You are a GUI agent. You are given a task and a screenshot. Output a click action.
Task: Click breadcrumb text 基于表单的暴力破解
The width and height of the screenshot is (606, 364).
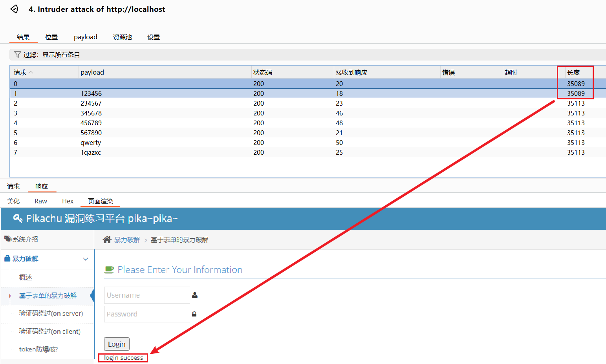coord(179,240)
